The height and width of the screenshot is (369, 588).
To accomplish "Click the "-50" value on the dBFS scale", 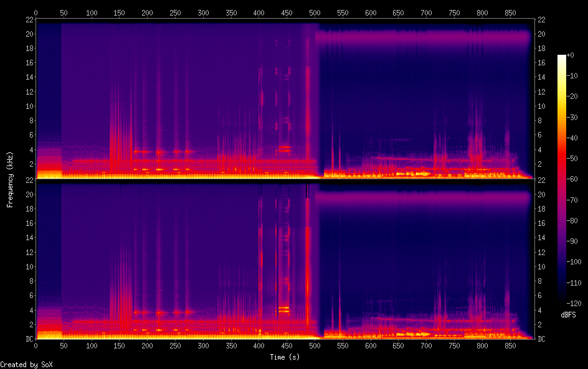I will click(x=572, y=159).
